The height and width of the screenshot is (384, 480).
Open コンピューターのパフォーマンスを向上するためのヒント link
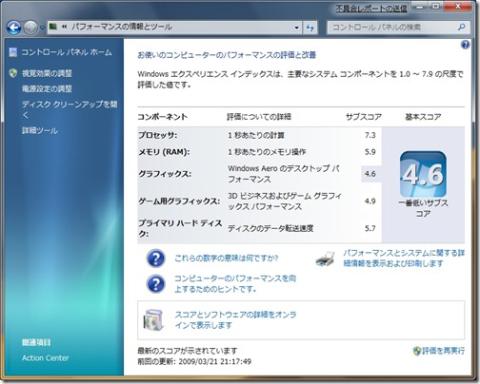pos(235,284)
